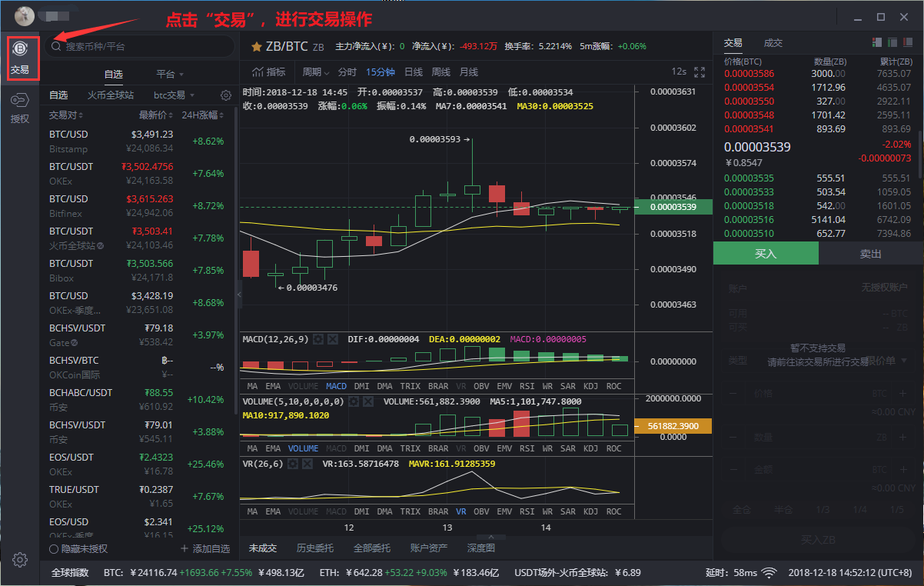Screen dimensions: 924x586
Task: Sort watchlist by 24H涨幅 column
Action: tap(203, 115)
